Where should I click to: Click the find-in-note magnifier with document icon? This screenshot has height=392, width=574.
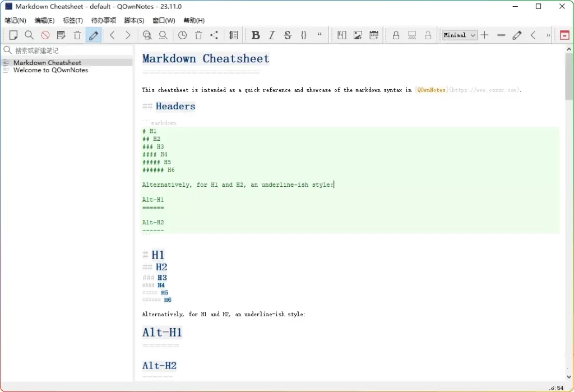tap(147, 35)
